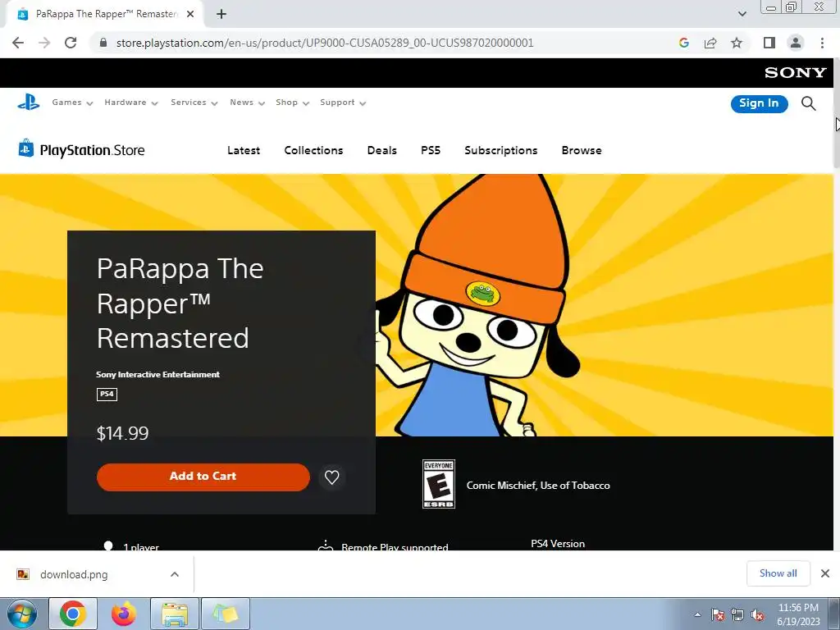Image resolution: width=840 pixels, height=630 pixels.
Task: Click the PlayStation logo icon
Action: tap(29, 102)
